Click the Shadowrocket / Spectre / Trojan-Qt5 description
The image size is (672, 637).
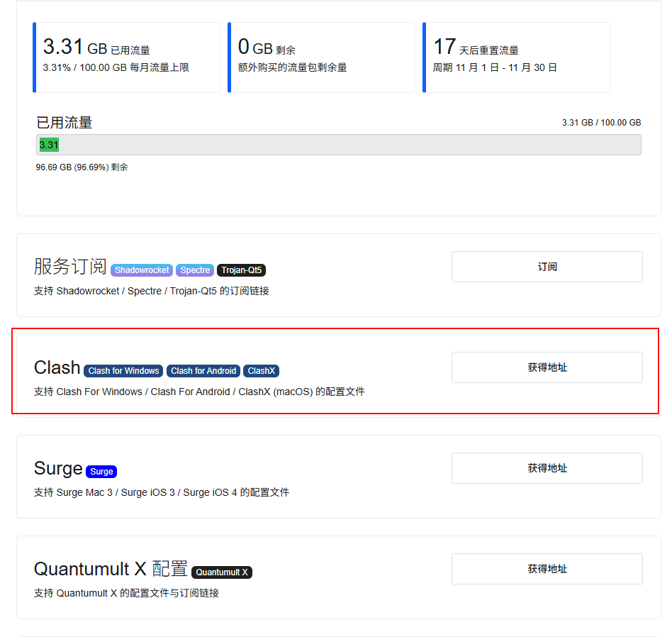[151, 291]
